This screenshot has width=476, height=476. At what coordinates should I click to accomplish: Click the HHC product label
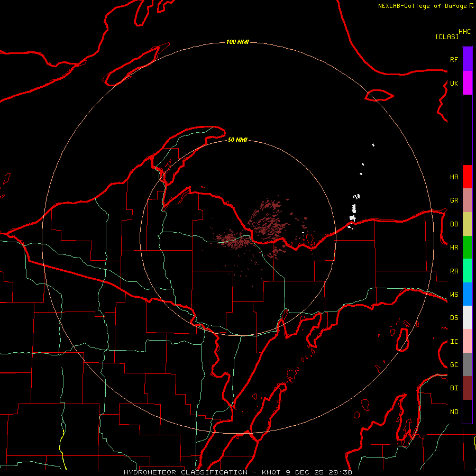(465, 32)
